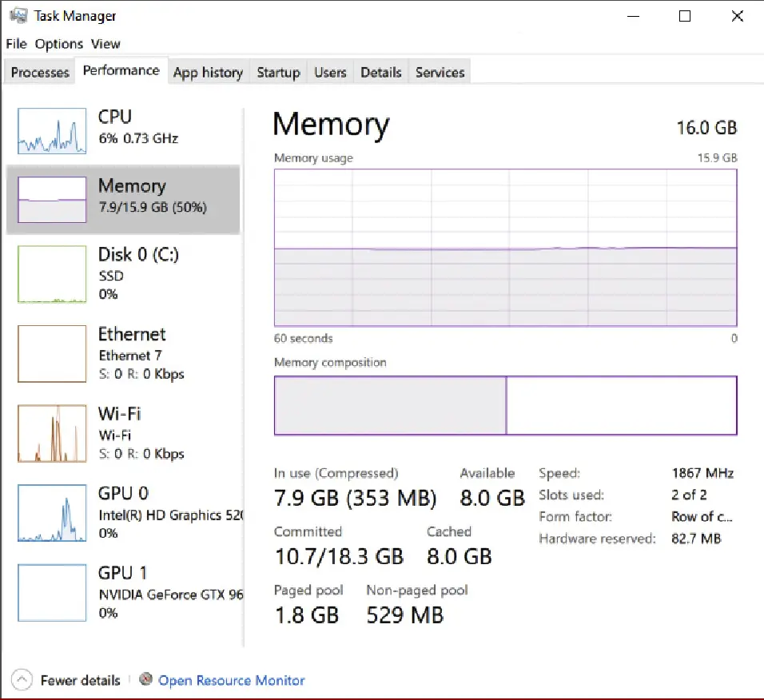Open the Options menu
The image size is (764, 700).
[x=58, y=44]
